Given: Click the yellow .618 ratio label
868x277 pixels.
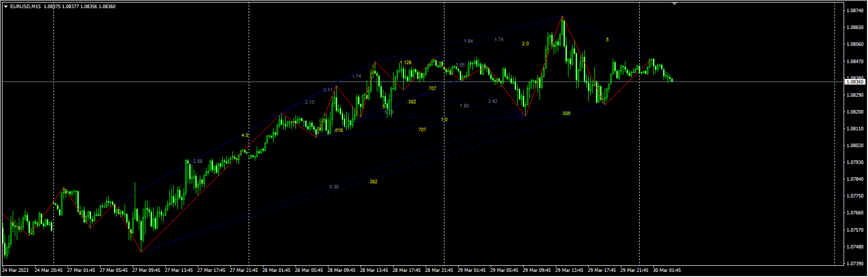Looking at the screenshot, I should pos(339,130).
